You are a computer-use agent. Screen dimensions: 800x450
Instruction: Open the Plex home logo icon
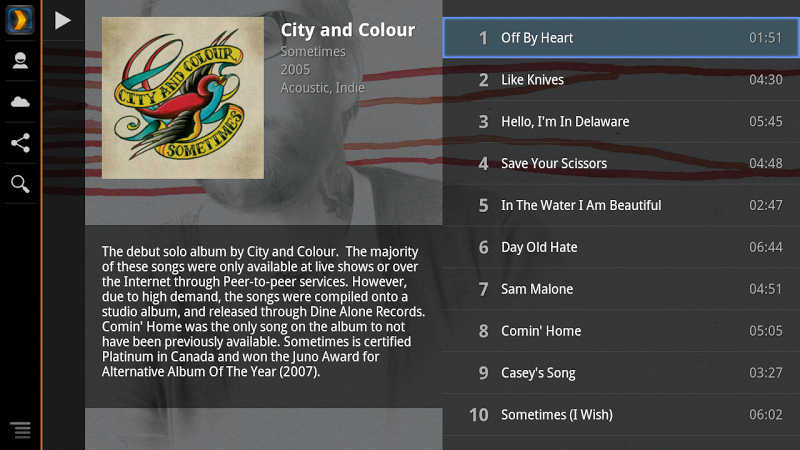click(x=20, y=20)
